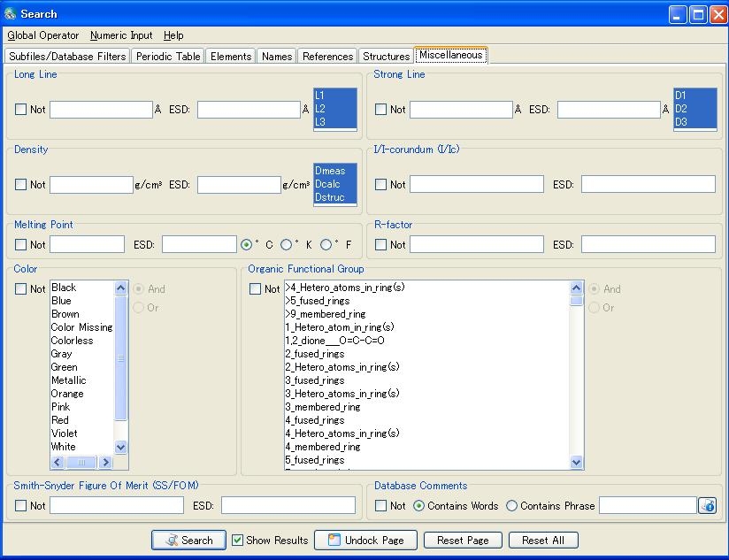Select the Miscellaneous tab
The width and height of the screenshot is (729, 560).
(x=450, y=55)
